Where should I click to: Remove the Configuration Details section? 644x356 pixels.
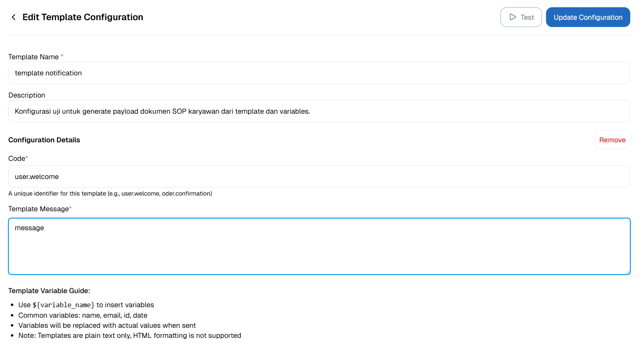pos(612,139)
